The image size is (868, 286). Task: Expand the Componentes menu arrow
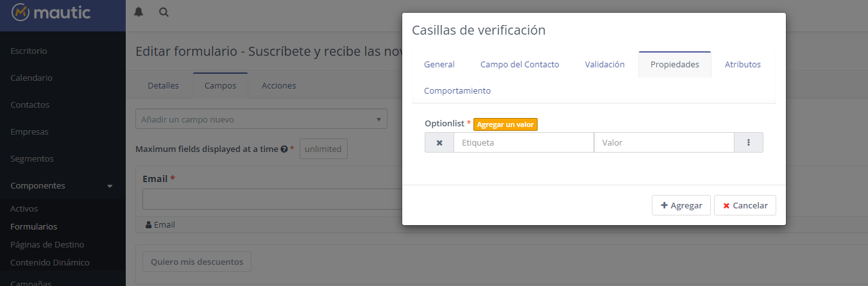click(x=110, y=186)
